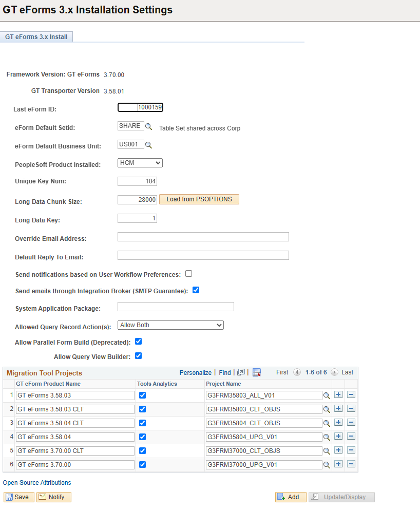420x510 pixels.
Task: Toggle Tools Analytics for GT eForms 3.58.03
Action: pyautogui.click(x=142, y=395)
